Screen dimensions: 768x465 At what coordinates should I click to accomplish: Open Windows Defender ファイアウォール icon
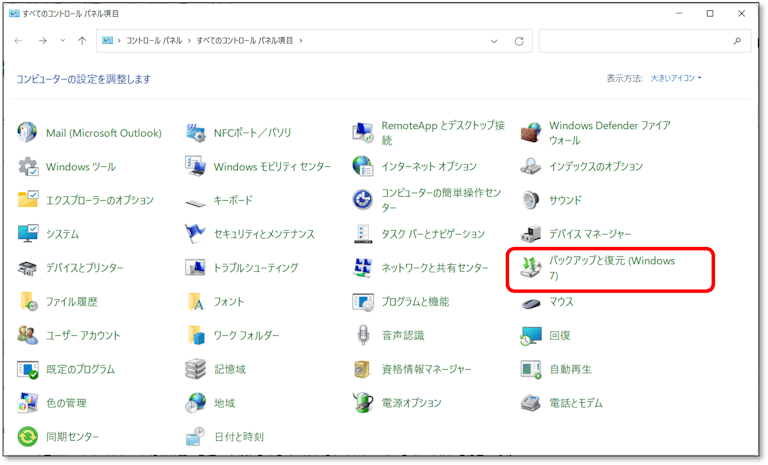coord(531,133)
